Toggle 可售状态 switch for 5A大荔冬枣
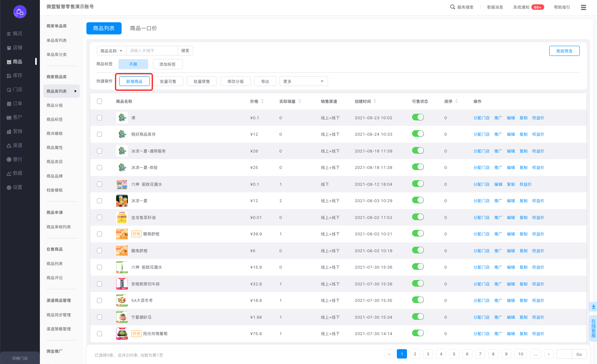Screen dimensions: 597x364 pos(418,300)
